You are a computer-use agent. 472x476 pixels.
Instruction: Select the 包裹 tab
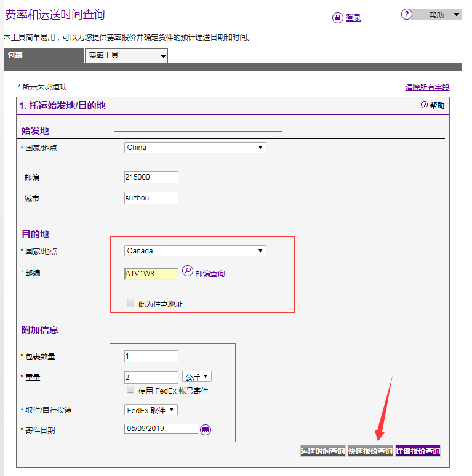(x=43, y=55)
